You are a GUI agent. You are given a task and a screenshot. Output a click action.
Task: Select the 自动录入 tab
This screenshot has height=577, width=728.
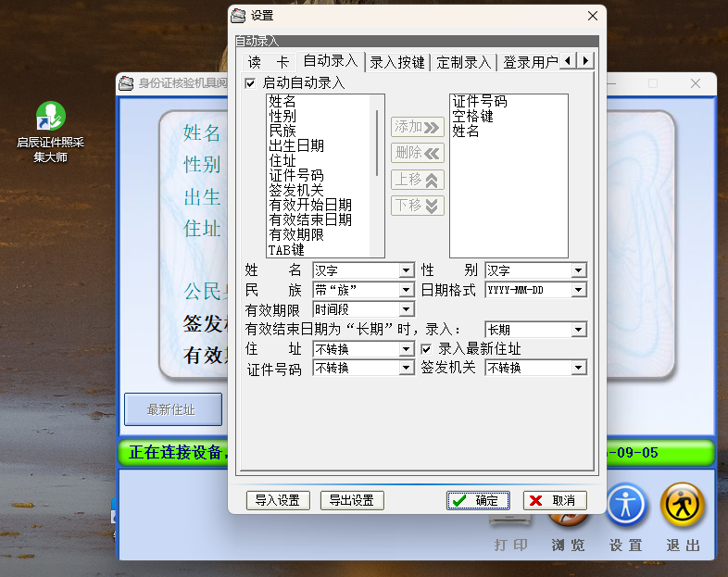331,61
